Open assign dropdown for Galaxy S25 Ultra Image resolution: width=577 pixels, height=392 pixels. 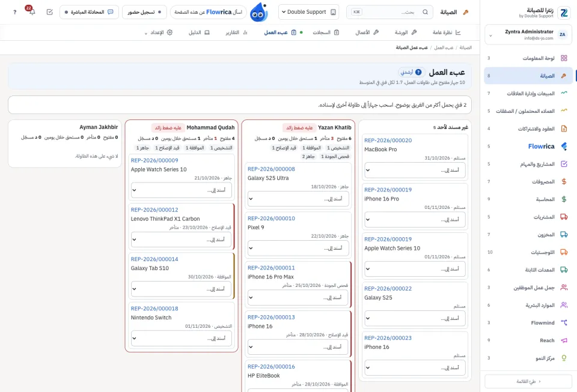pyautogui.click(x=298, y=199)
